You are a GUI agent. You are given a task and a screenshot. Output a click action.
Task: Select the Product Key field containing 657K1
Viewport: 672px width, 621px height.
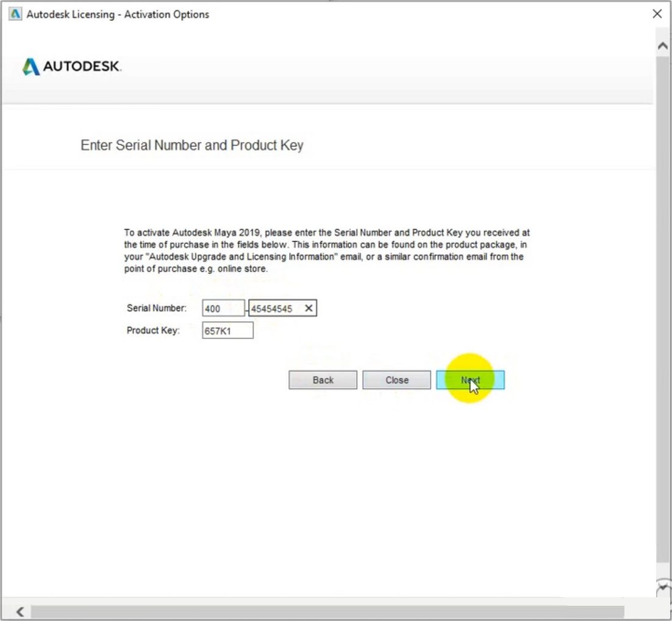pos(227,331)
